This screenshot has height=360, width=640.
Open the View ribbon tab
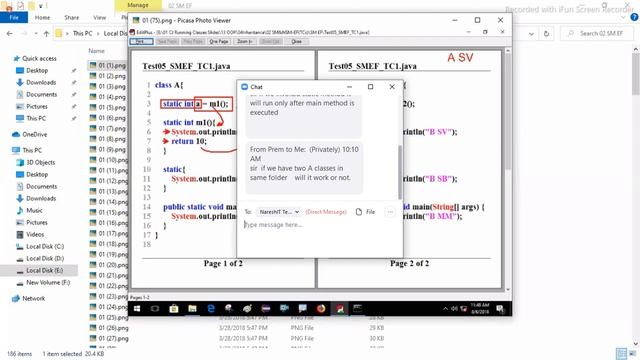(99, 18)
